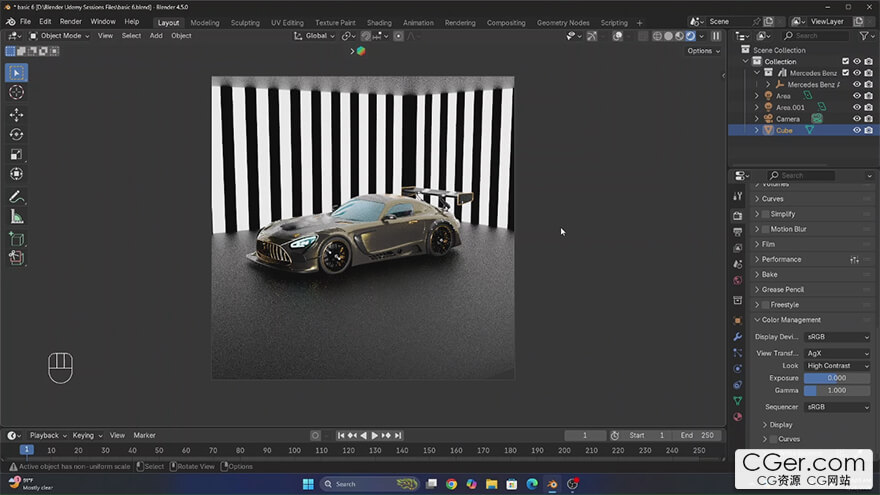Click the viewport Options button
The width and height of the screenshot is (880, 495).
click(703, 51)
